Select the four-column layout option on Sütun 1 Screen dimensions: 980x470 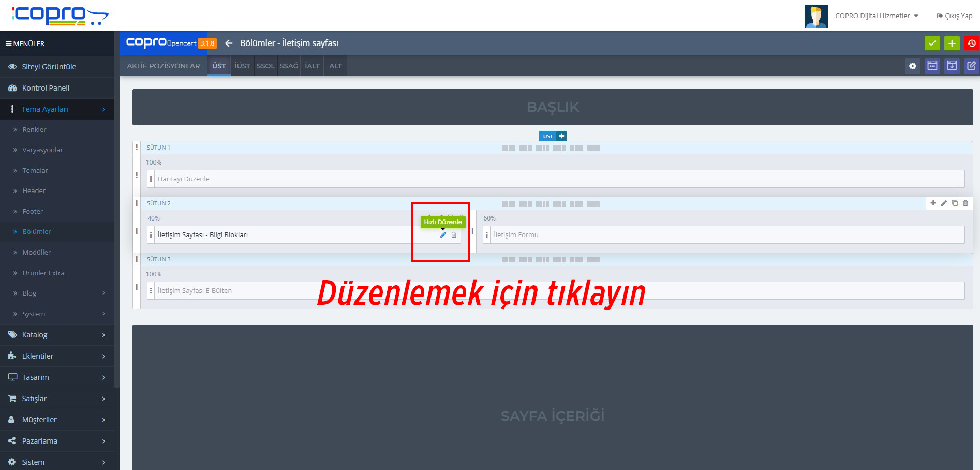click(543, 148)
